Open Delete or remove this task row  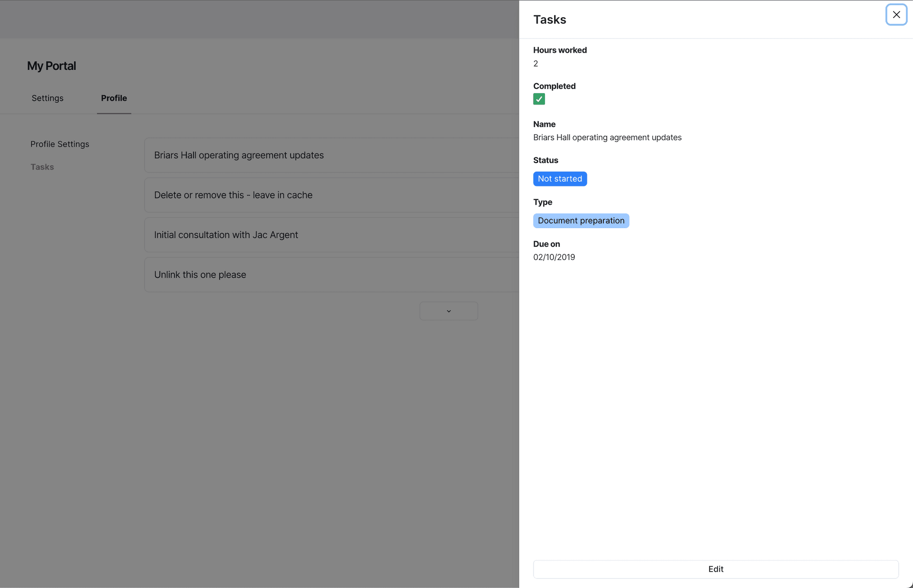click(x=331, y=195)
